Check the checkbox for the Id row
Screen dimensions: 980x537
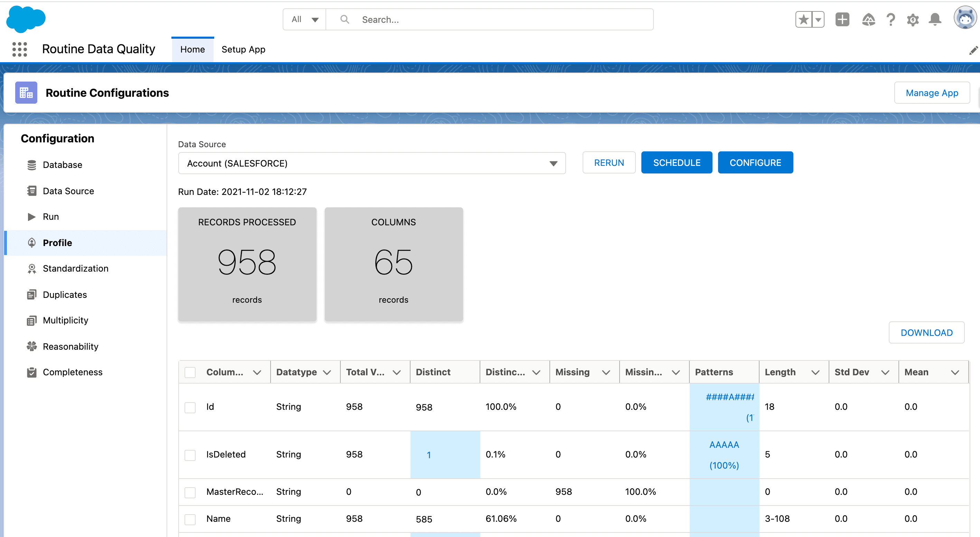pyautogui.click(x=190, y=407)
